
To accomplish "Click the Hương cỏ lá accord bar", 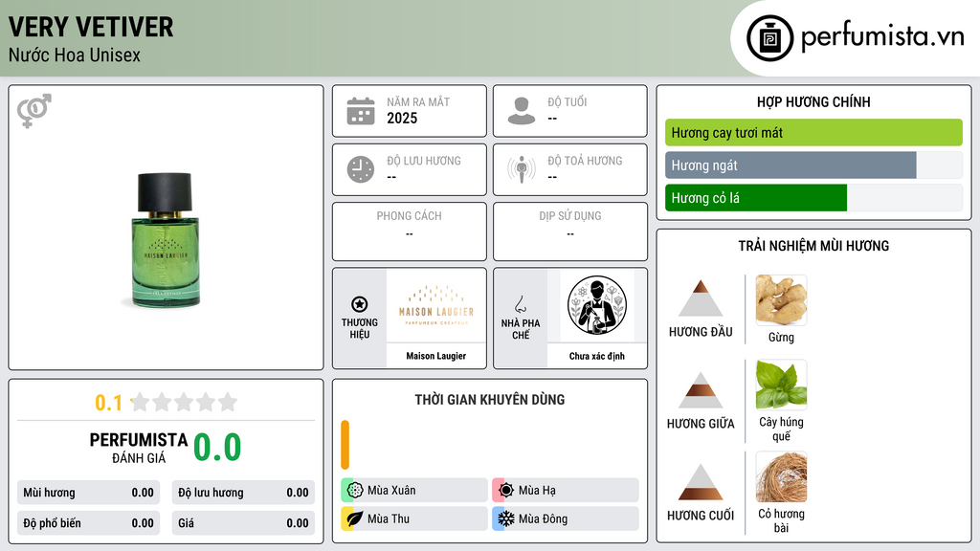I will point(813,198).
